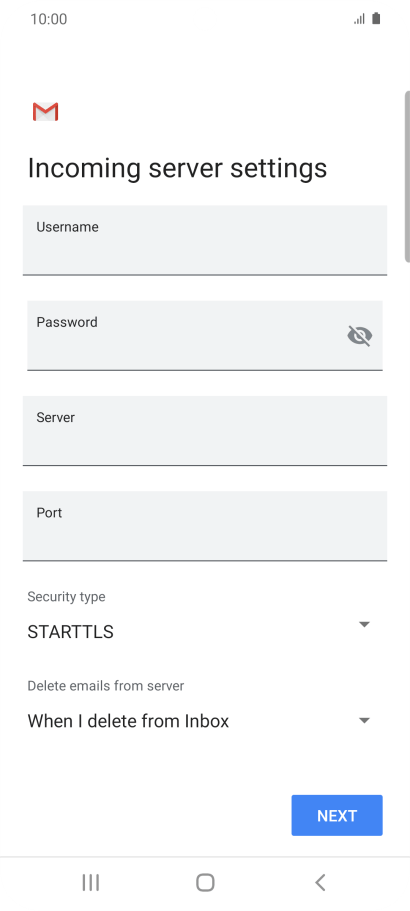Tap the Android back navigation icon
Image resolution: width=410 pixels, height=911 pixels.
coord(320,883)
